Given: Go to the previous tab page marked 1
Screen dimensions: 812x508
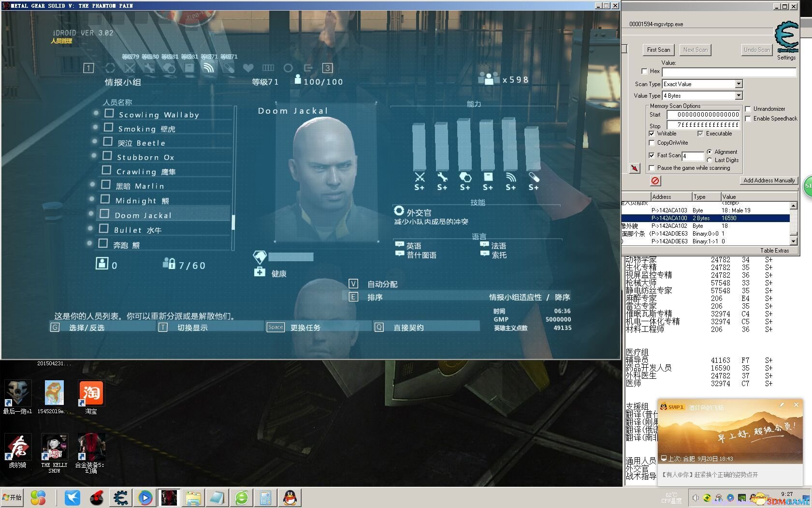Looking at the screenshot, I should click(x=88, y=68).
